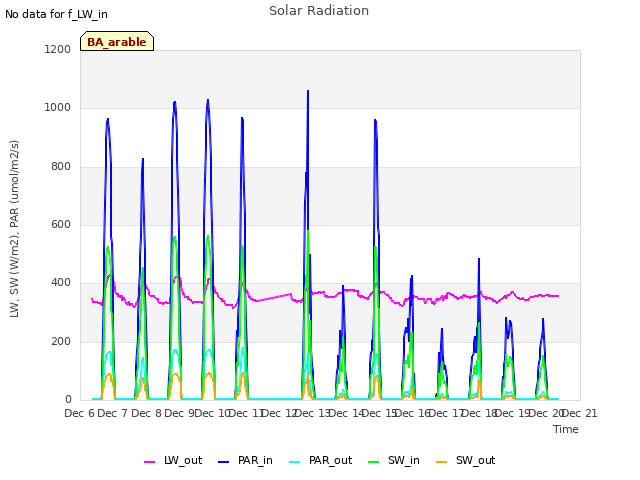The image size is (640, 480).
Task: Click the 1000 y-axis tick label
Action: click(58, 108)
